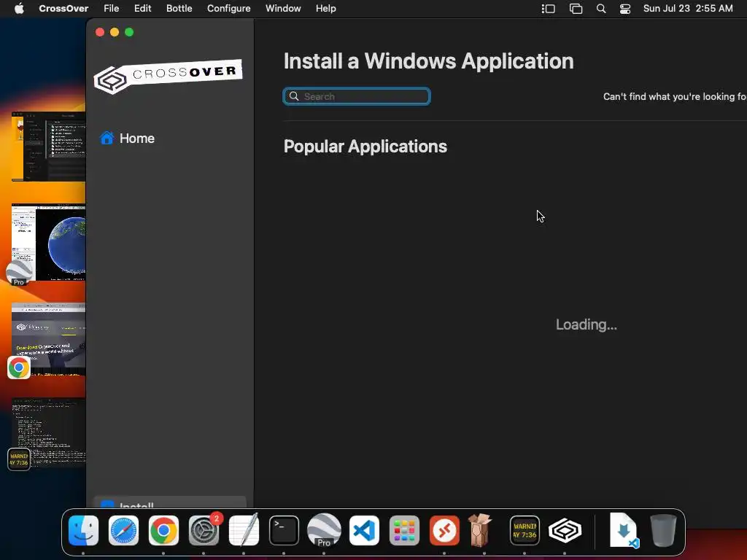Open Launchpad from the Dock
747x560 pixels.
pos(404,531)
